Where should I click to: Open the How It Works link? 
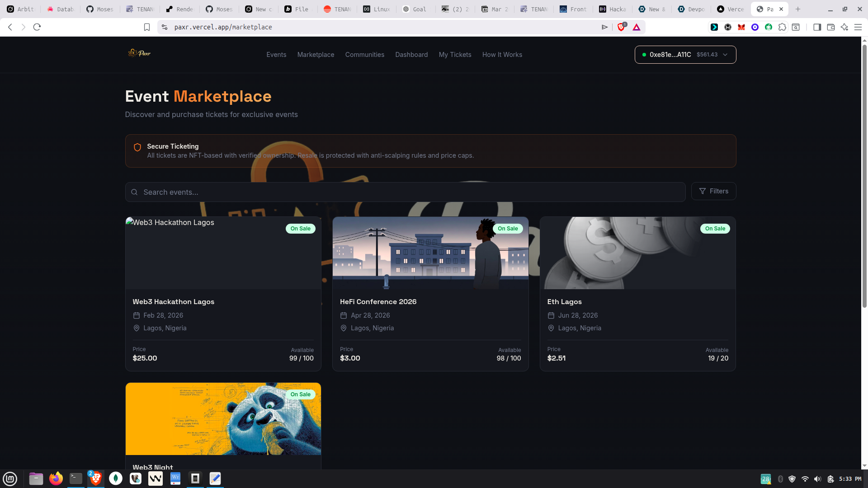click(x=502, y=55)
